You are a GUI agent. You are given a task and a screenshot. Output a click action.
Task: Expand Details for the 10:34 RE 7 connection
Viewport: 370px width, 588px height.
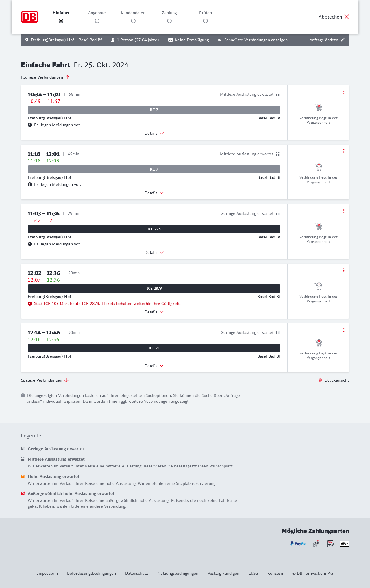[154, 133]
